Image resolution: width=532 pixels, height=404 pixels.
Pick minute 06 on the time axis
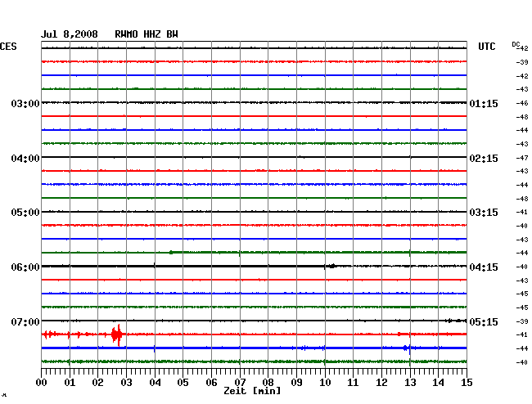click(211, 383)
